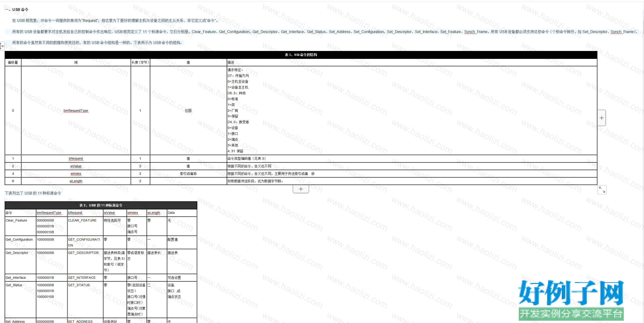The width and height of the screenshot is (644, 323).
Task: Click the "GET_DESCRIPTOR" bRequest cell
Action: pos(85,261)
